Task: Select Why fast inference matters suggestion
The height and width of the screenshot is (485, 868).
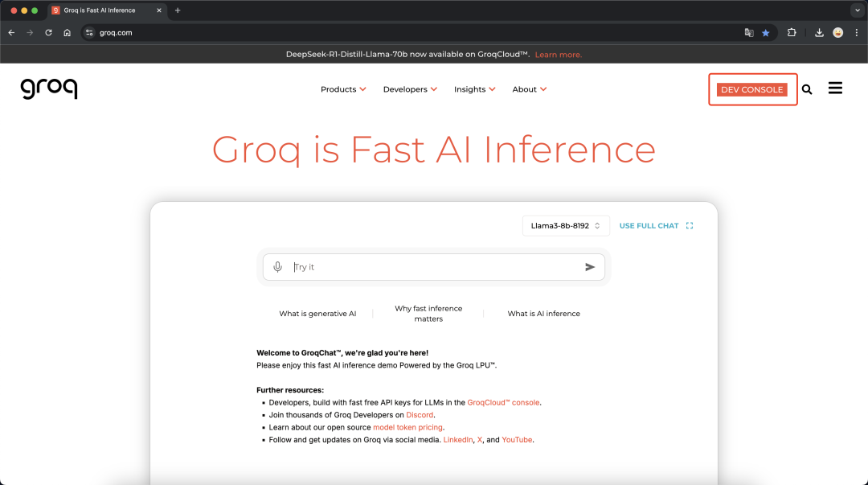Action: [x=428, y=314]
